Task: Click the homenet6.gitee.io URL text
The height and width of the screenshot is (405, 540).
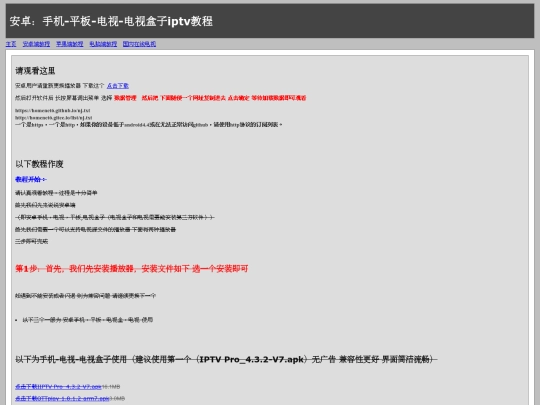Action: 54,118
